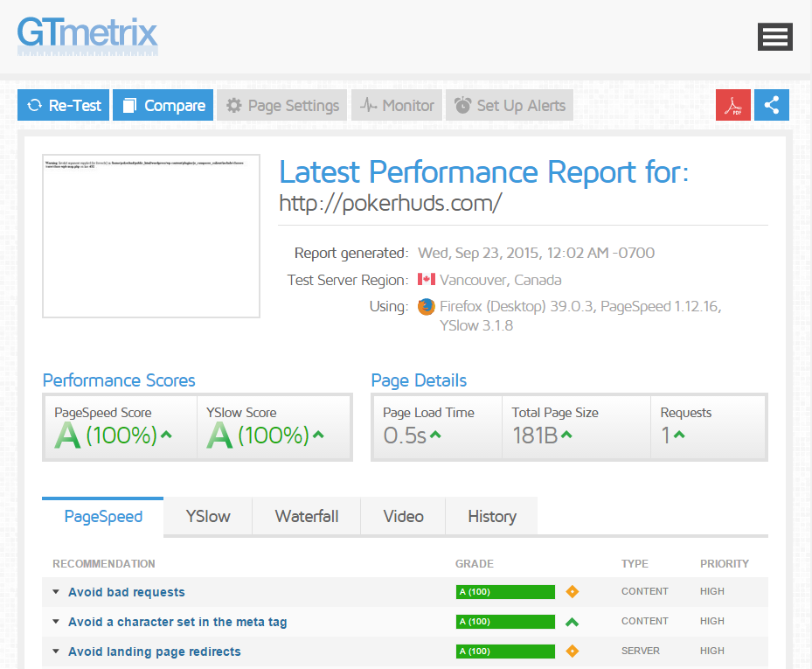
Task: Click the SERVER type cell
Action: [641, 651]
